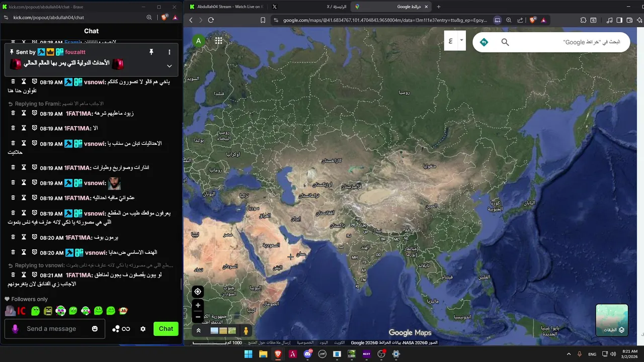Show my location on the map

tap(198, 292)
